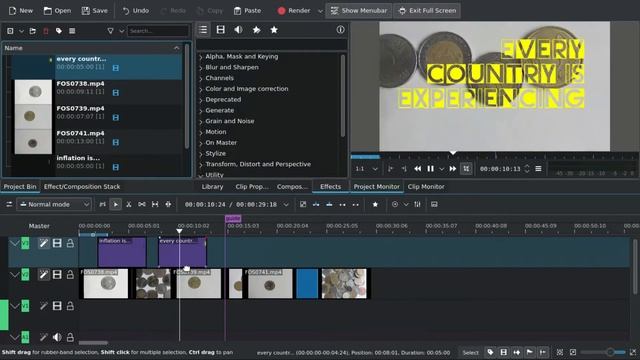640x360 pixels.
Task: Toggle effects on the top video track
Action: (x=43, y=243)
